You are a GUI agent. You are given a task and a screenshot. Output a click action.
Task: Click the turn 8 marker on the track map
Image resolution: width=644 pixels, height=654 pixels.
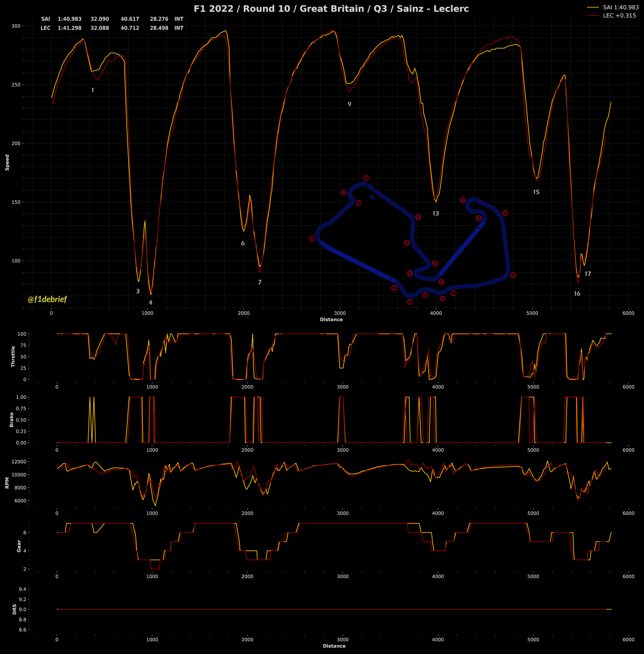505,213
